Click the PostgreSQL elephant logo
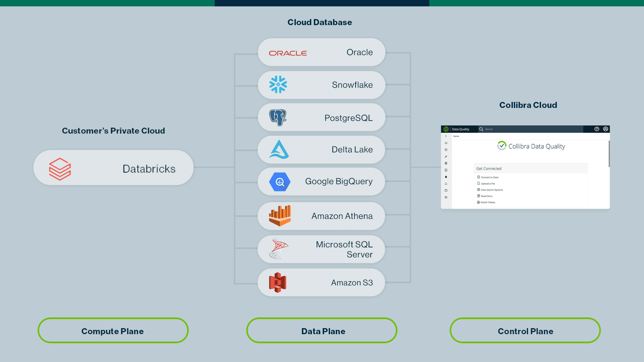 [x=278, y=117]
